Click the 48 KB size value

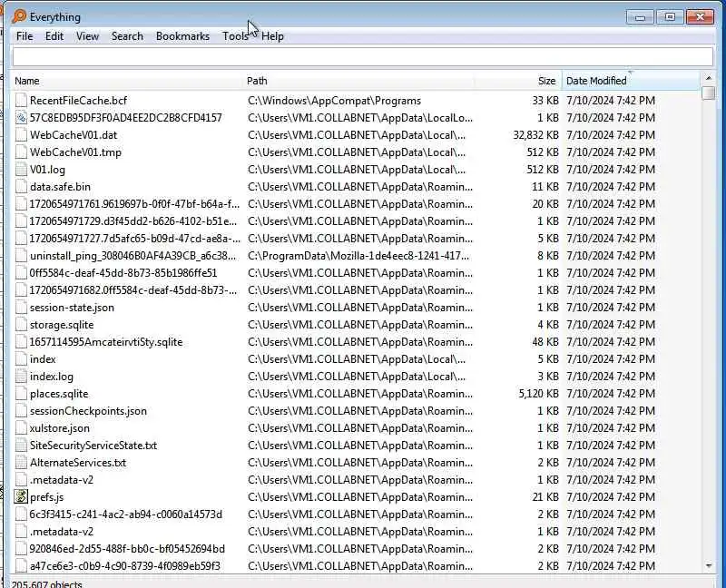pos(545,342)
